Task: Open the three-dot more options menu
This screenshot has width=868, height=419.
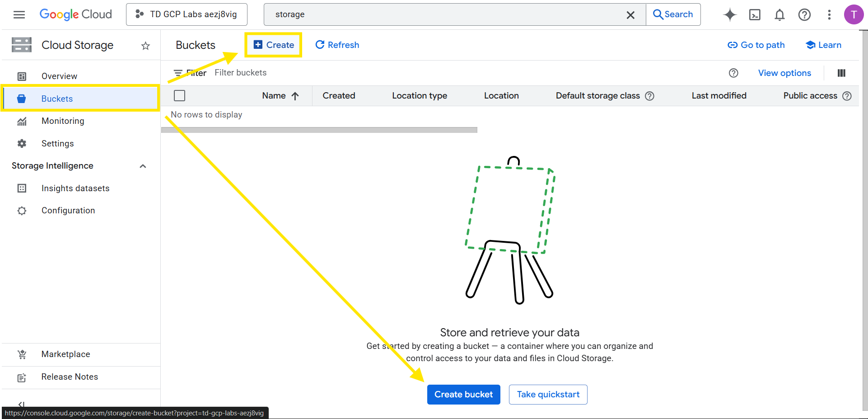Action: click(x=829, y=14)
